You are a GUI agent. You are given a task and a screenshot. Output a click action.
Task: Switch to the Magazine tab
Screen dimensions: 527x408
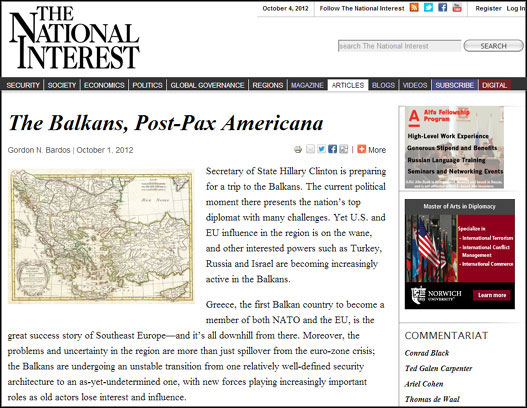(x=308, y=85)
